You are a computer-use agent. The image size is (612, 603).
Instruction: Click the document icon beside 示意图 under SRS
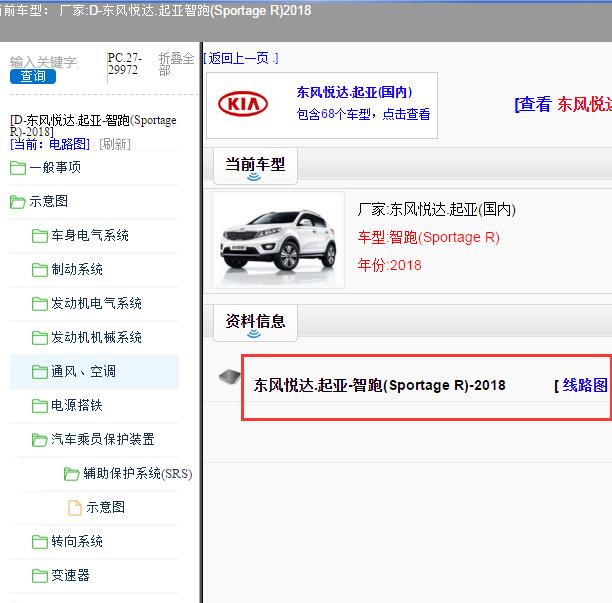[x=75, y=508]
